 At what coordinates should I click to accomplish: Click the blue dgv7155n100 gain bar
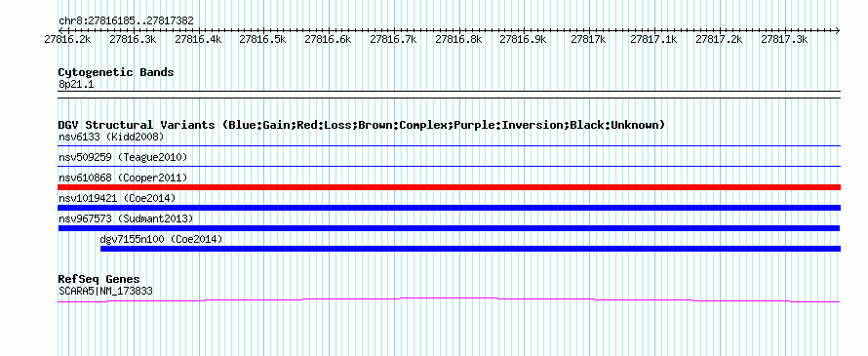(470, 249)
